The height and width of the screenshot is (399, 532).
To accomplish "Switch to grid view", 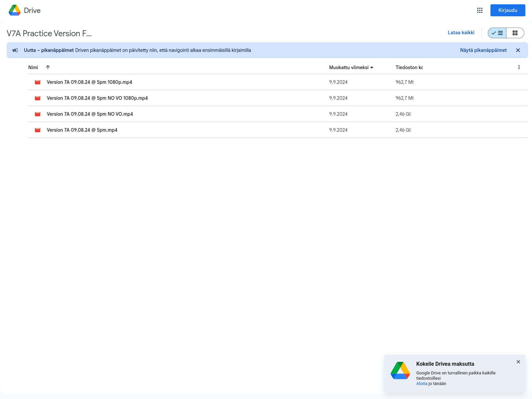I will 515,33.
